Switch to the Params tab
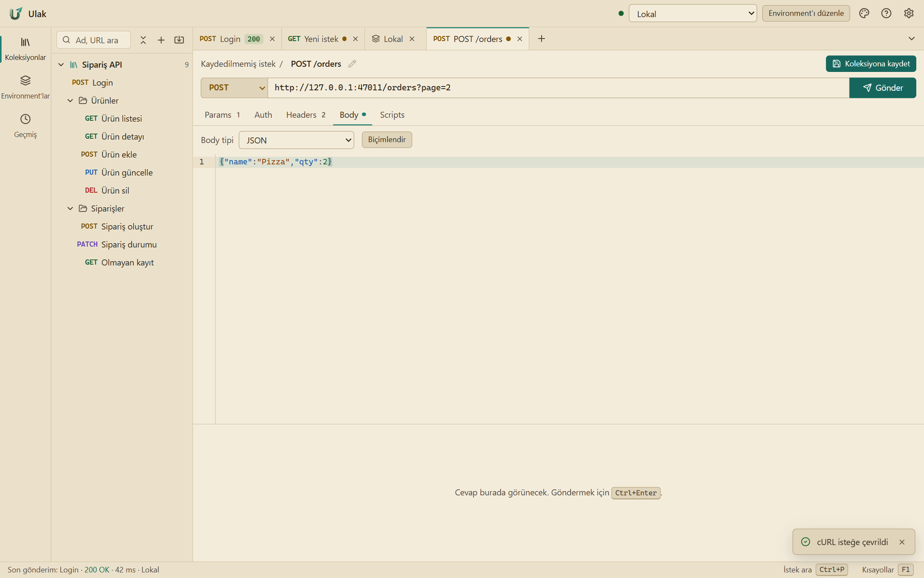924x578 pixels. [222, 115]
